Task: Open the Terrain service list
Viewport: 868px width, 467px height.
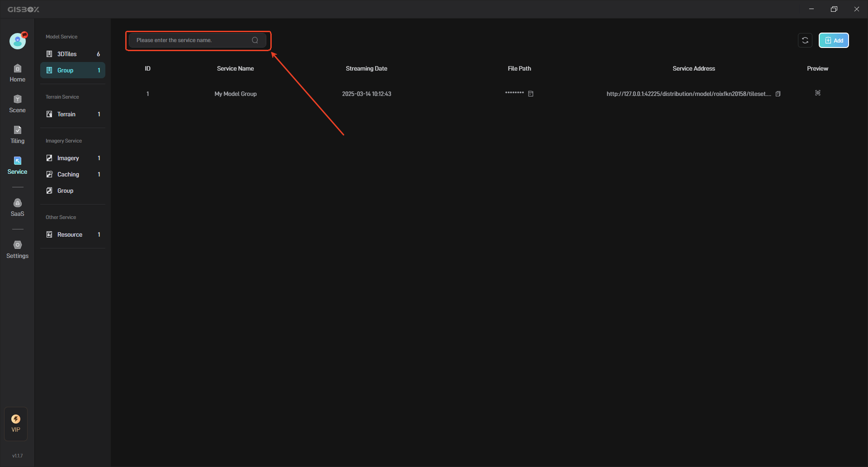Action: click(73, 114)
